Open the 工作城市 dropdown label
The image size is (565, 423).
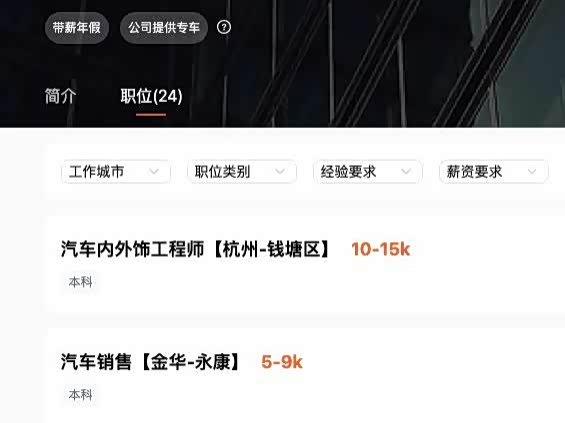click(97, 172)
